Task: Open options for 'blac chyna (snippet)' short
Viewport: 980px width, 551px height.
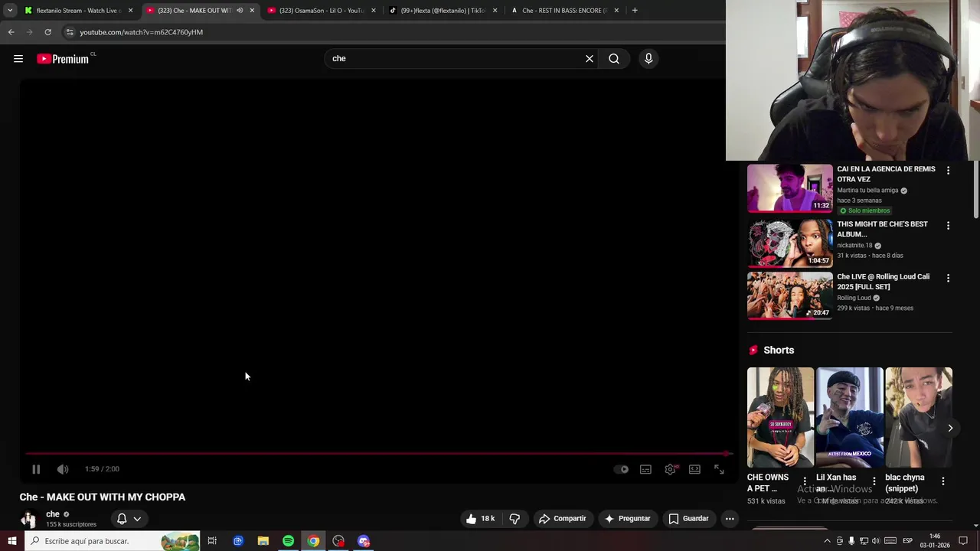Action: tap(943, 481)
